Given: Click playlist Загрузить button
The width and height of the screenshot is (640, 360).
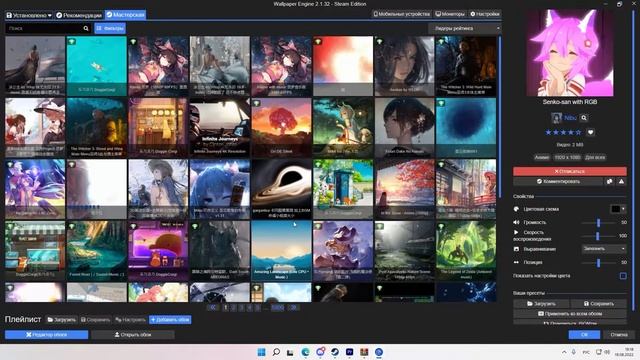Looking at the screenshot, I should tap(61, 320).
